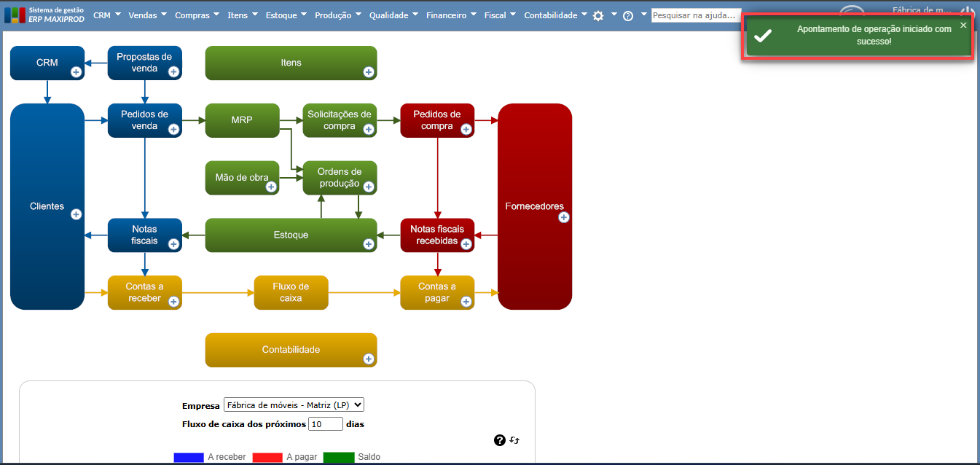The width and height of the screenshot is (980, 465).
Task: Click plus icon on Fornecedores box
Action: tap(563, 217)
